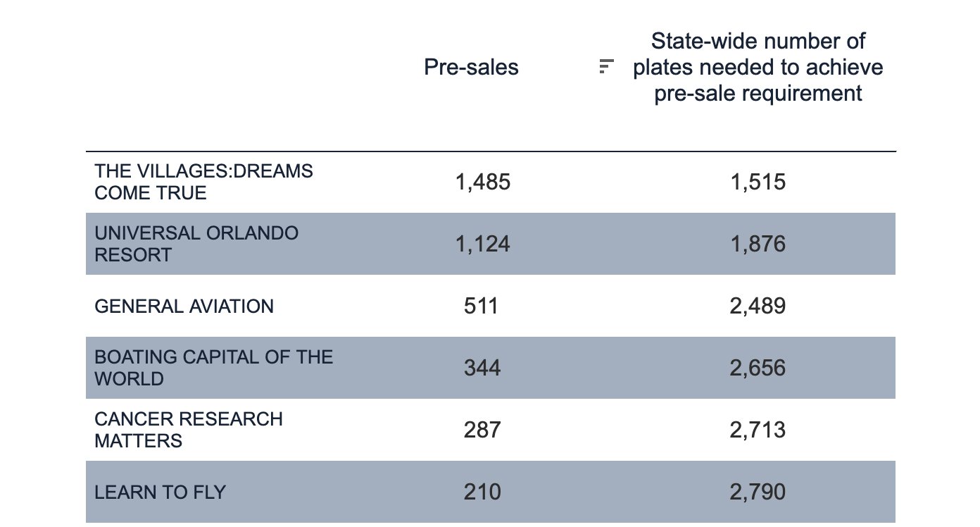Click plates needed value 2,790
The width and height of the screenshot is (980, 527).
coord(758,492)
